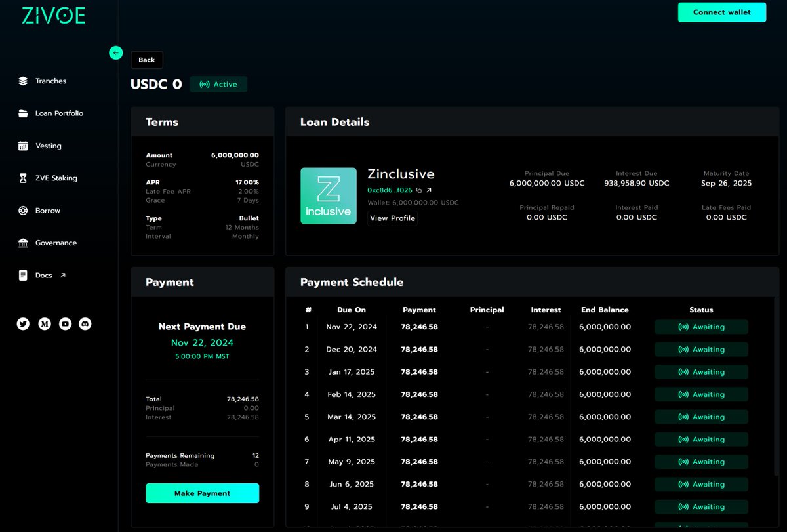This screenshot has width=787, height=532.
Task: Click Awaiting status for Feb 14, 2025
Action: (x=701, y=394)
